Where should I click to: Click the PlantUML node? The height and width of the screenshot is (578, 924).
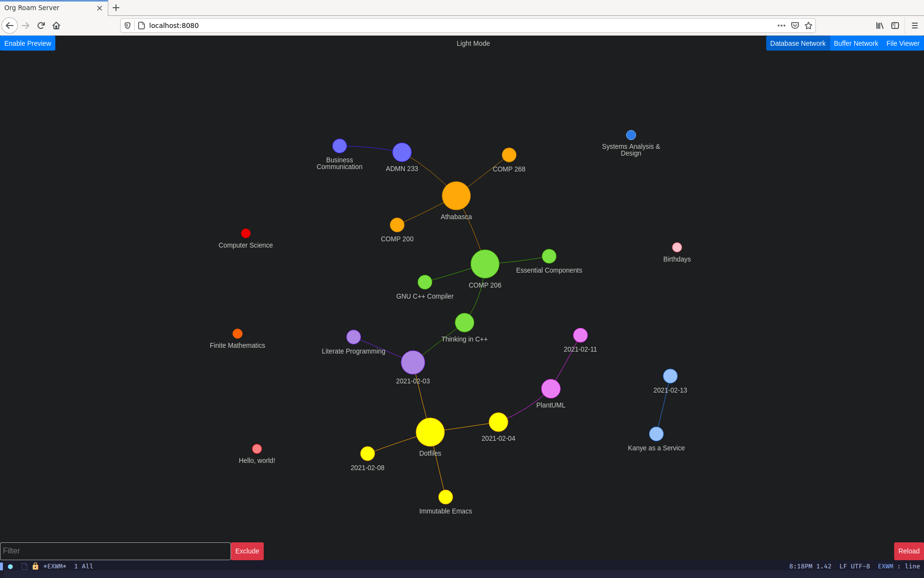551,388
